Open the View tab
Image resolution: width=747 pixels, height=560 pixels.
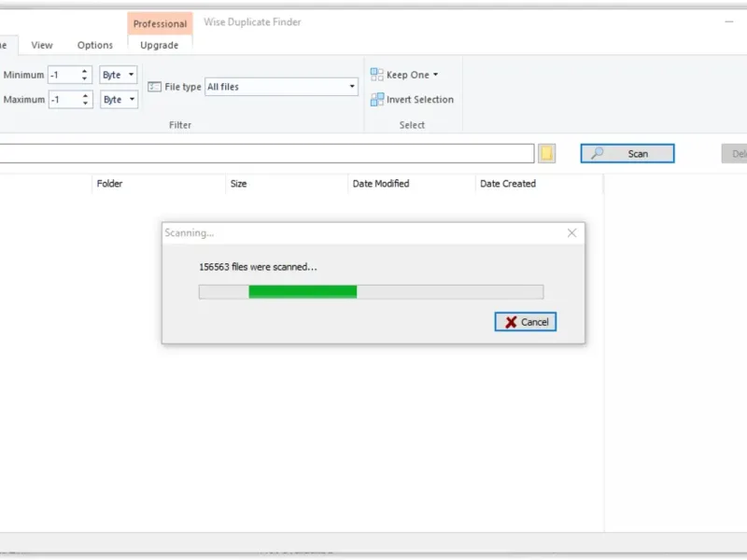point(42,45)
